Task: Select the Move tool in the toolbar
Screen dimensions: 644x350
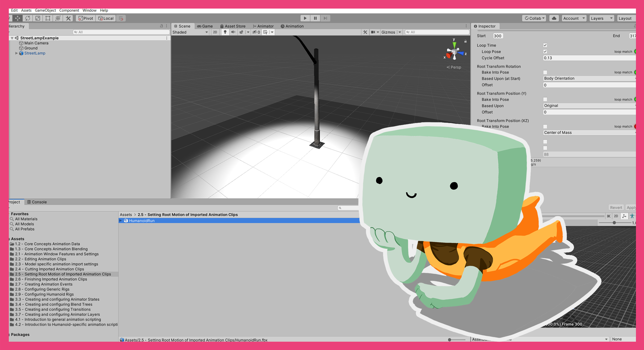Action: click(x=17, y=18)
